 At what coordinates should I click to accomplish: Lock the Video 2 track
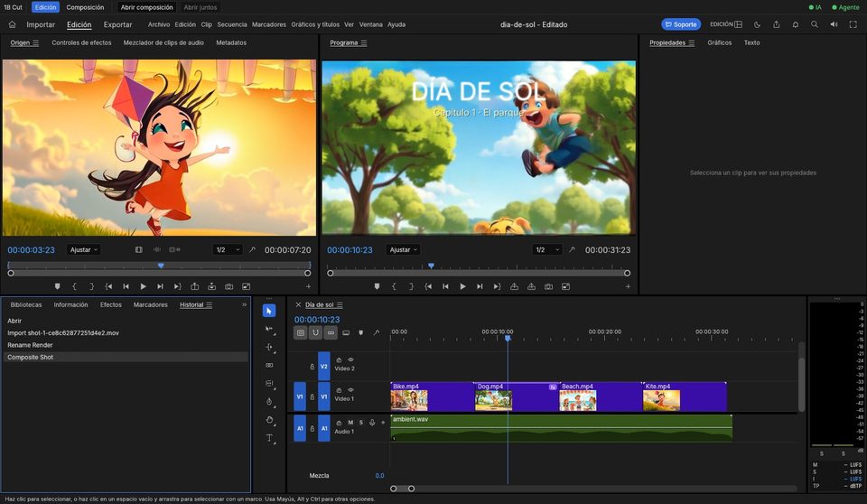click(x=312, y=366)
